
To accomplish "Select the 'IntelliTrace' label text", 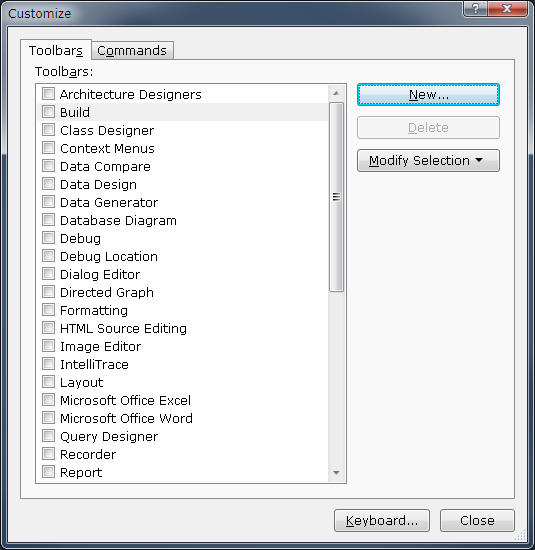I will 94,365.
